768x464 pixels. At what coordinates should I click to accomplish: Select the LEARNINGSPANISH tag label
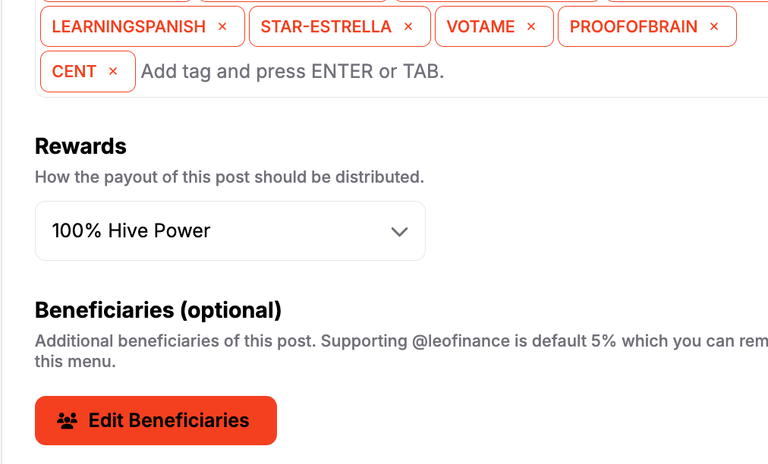(129, 26)
